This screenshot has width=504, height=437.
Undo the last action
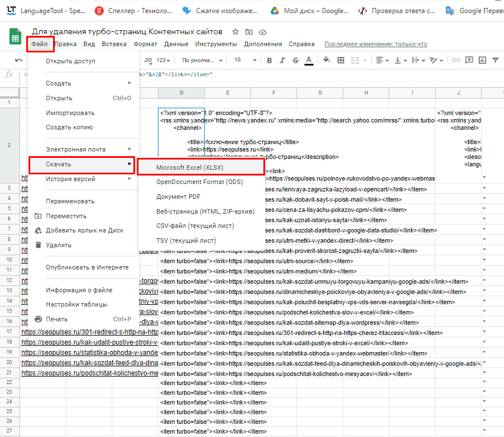pyautogui.click(x=19, y=60)
